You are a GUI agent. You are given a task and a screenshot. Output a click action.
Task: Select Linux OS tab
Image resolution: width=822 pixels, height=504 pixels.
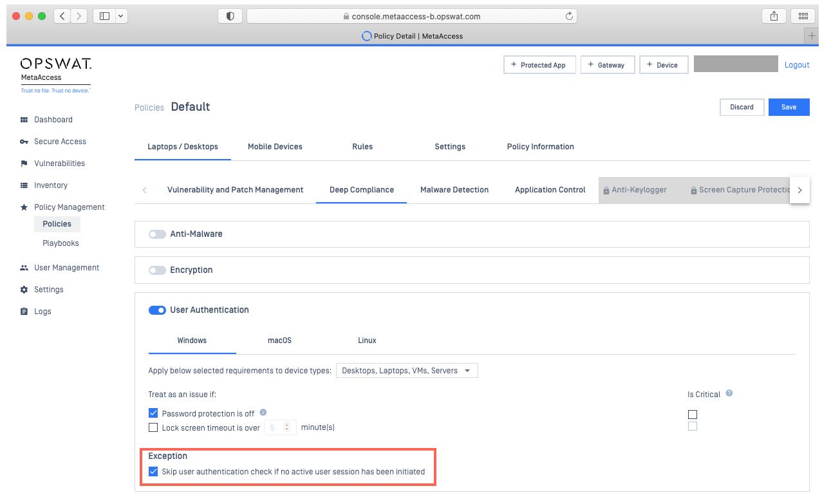[x=367, y=341]
